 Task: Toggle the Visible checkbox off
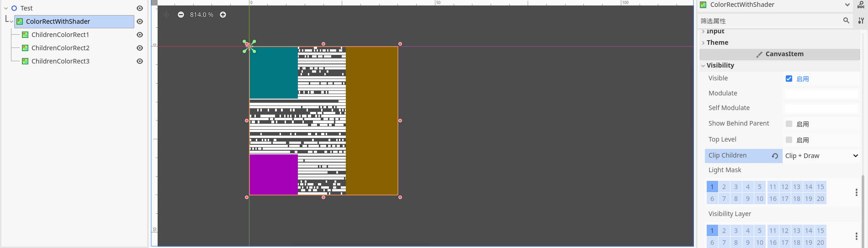tap(789, 79)
